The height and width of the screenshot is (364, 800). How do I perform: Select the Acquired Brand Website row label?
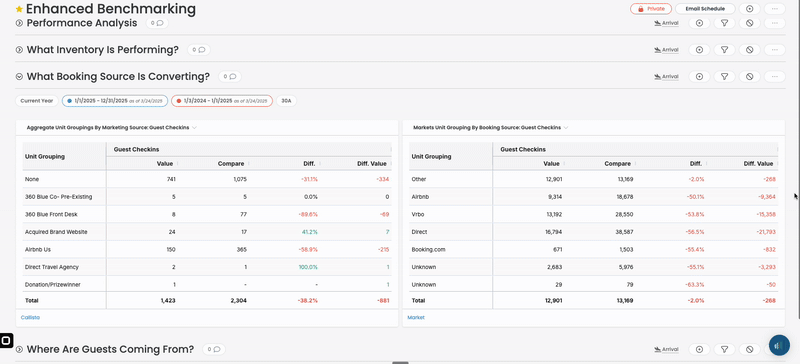click(x=56, y=232)
